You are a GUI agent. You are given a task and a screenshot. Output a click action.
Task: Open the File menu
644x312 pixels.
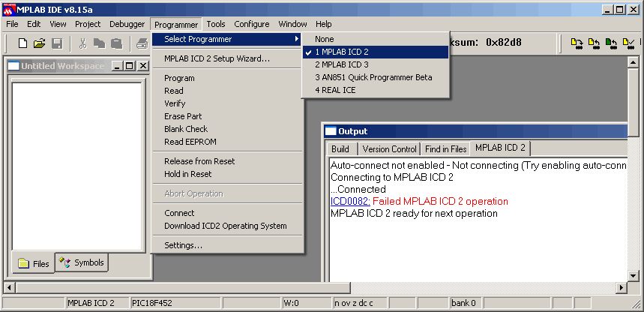click(12, 24)
